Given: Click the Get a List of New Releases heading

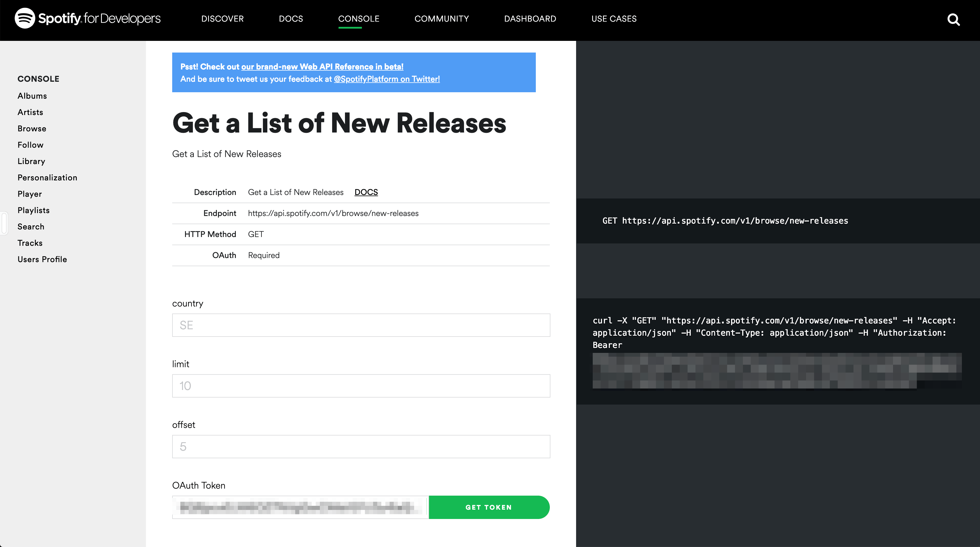Looking at the screenshot, I should point(339,123).
